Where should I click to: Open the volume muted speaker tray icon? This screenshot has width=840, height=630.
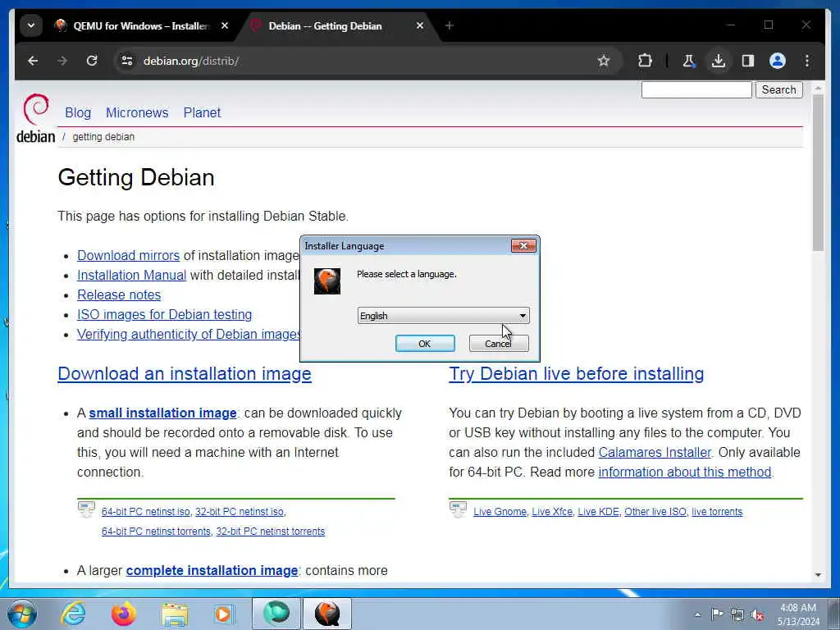tap(757, 615)
